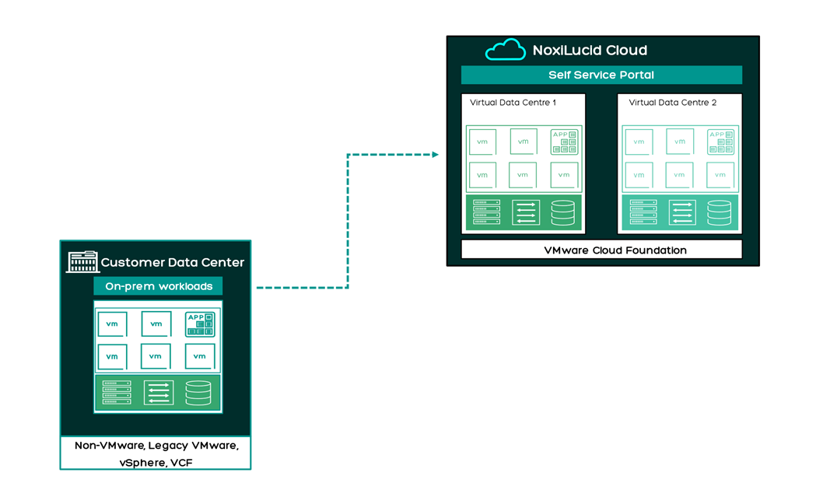Select the database icon in Virtual Data Centre 1
This screenshot has width=816, height=504.
pyautogui.click(x=562, y=212)
